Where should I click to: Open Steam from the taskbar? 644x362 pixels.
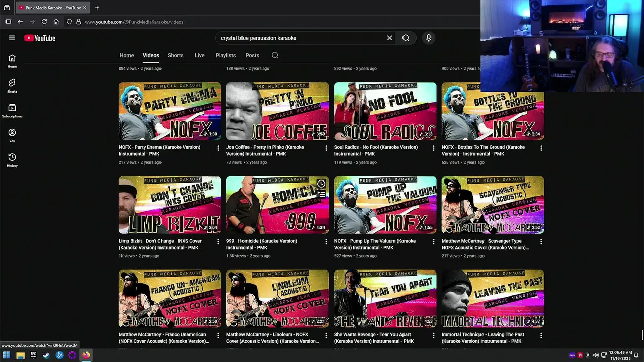point(46,355)
